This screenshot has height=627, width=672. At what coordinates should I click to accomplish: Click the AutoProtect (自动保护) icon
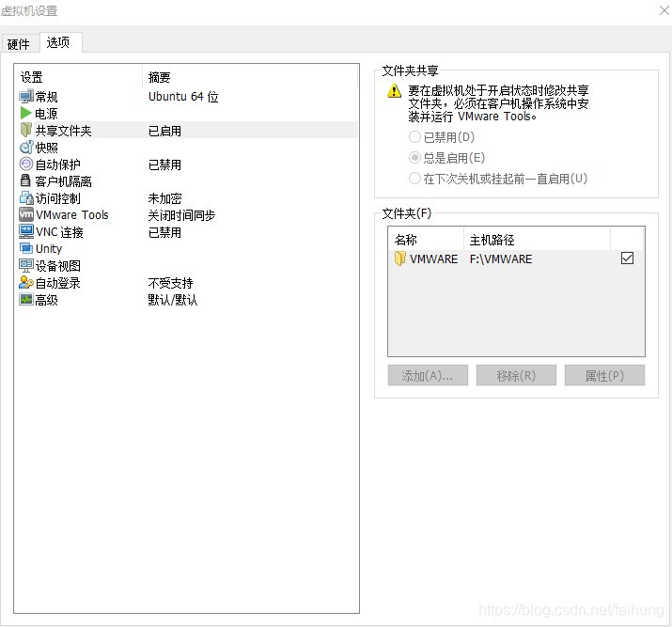pyautogui.click(x=26, y=165)
